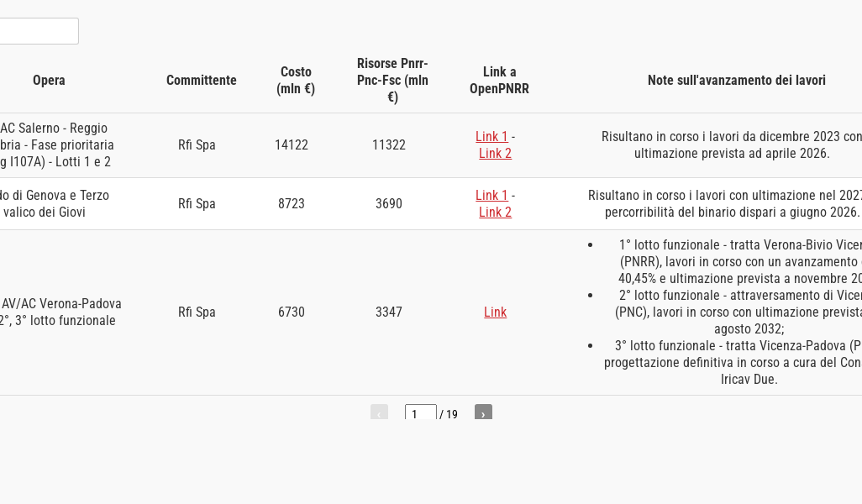Sort by Costo (mln €) column header
The width and height of the screenshot is (862, 504).
pyautogui.click(x=296, y=81)
